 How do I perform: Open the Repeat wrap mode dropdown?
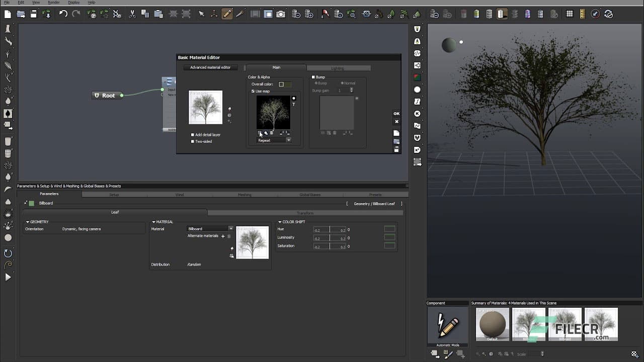pos(287,140)
